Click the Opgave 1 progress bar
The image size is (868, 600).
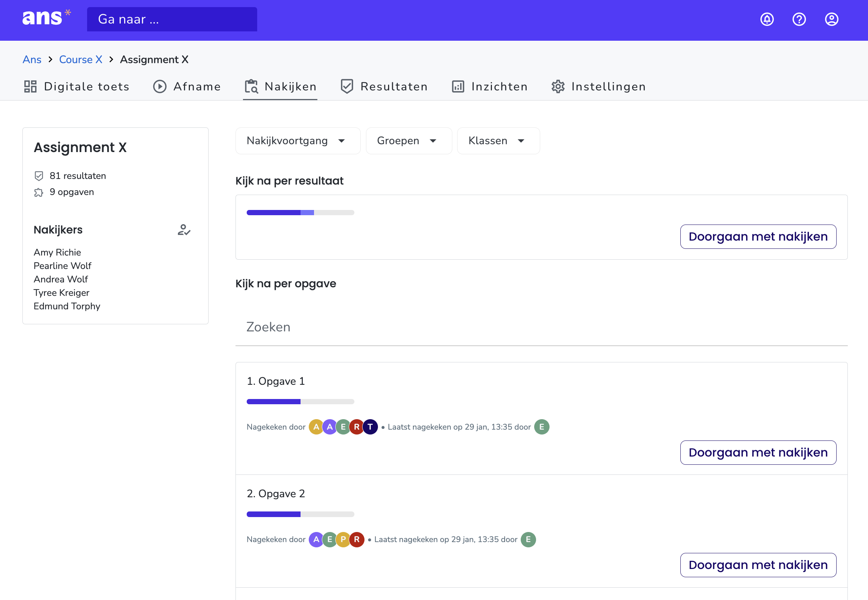click(300, 402)
